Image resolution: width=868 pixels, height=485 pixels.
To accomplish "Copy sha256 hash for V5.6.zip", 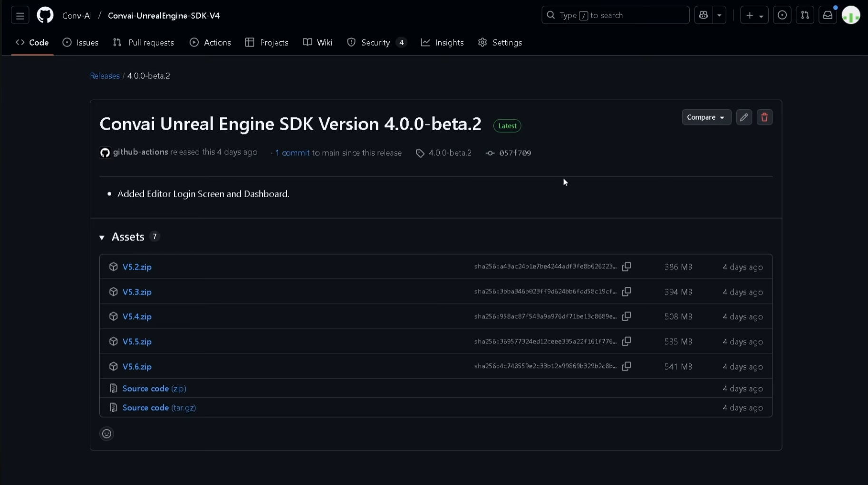I will point(627,366).
